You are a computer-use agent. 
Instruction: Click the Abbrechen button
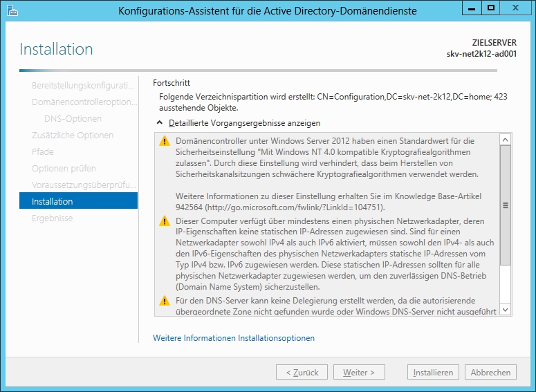pyautogui.click(x=490, y=372)
